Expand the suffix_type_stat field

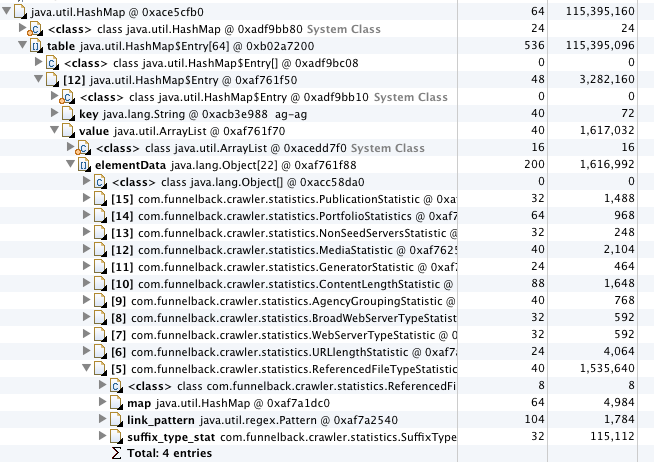[103, 436]
